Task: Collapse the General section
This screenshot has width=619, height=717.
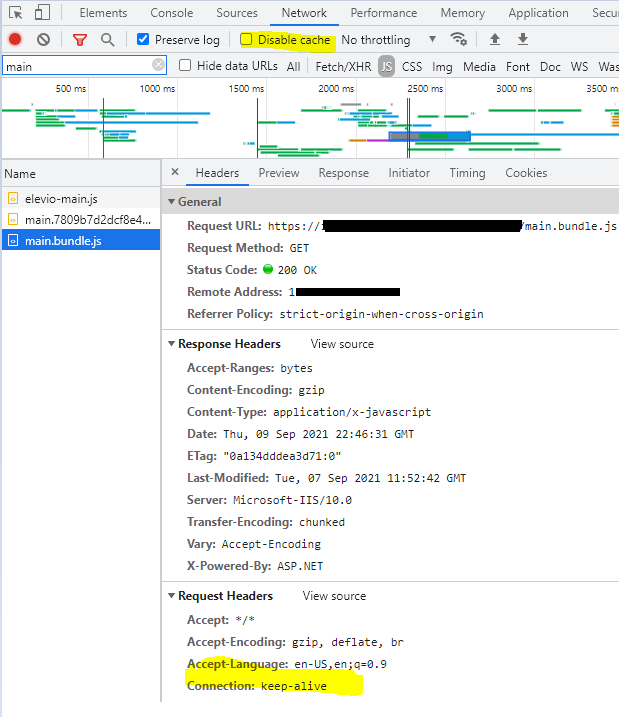Action: (x=171, y=202)
